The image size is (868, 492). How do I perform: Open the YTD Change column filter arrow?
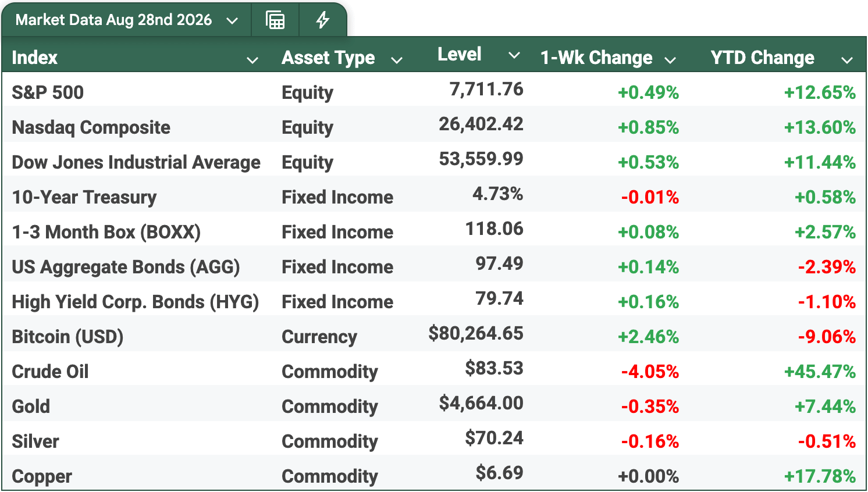(847, 60)
